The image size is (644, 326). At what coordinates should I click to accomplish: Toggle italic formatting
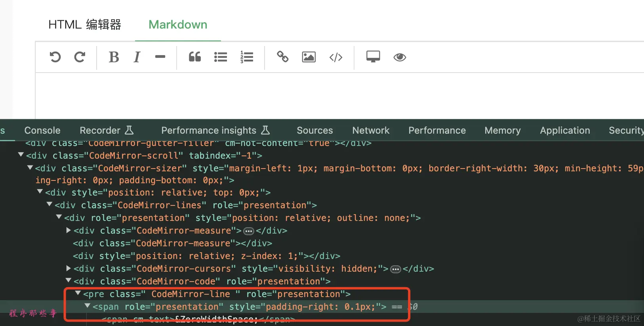(137, 57)
